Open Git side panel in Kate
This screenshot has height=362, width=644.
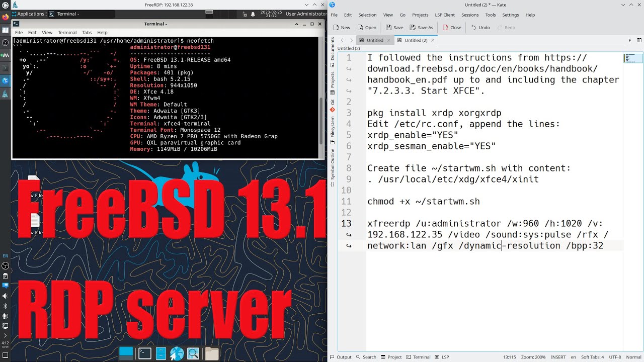(x=333, y=106)
